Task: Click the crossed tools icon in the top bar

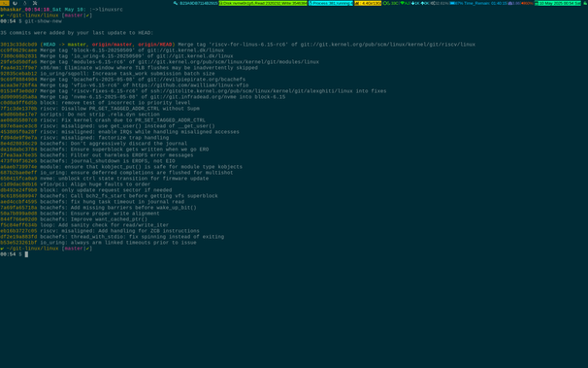Action: [x=35, y=3]
